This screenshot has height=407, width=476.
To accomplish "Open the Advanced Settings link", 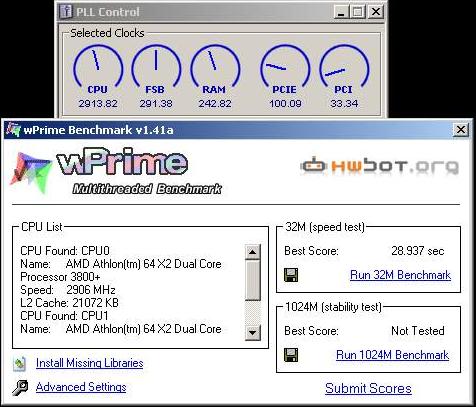I will coord(81,387).
